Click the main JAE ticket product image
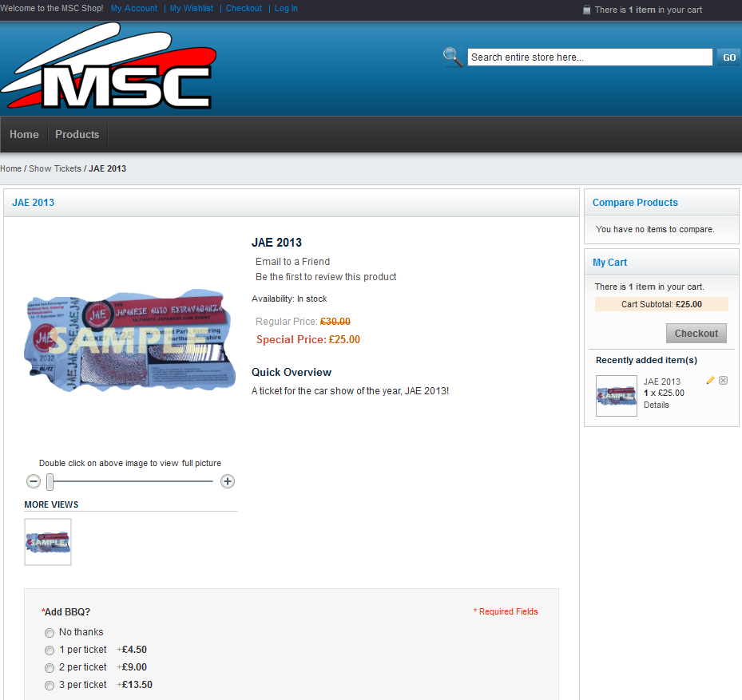742x700 pixels. point(129,341)
